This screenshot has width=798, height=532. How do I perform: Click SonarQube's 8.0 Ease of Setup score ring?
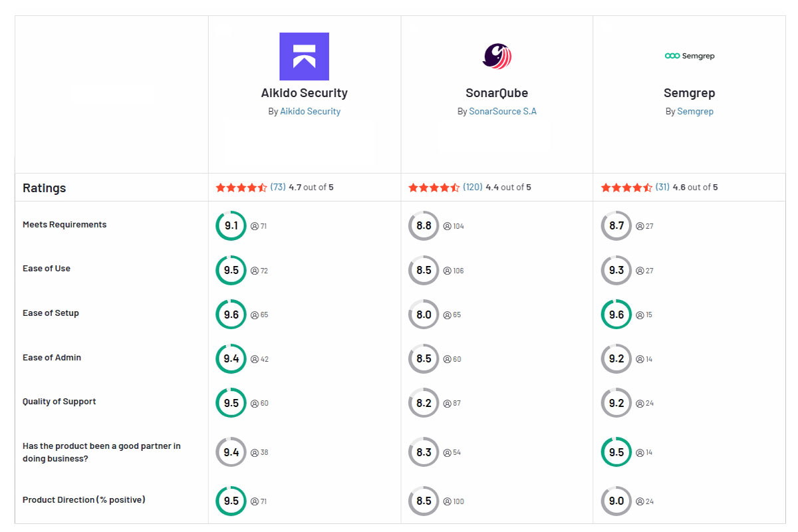pyautogui.click(x=424, y=315)
